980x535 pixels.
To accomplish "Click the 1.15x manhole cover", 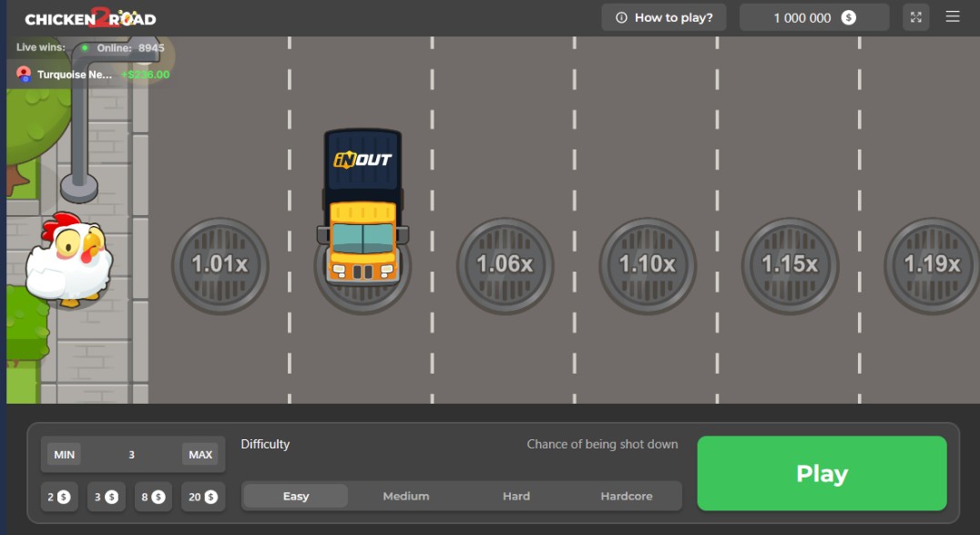I will (790, 265).
